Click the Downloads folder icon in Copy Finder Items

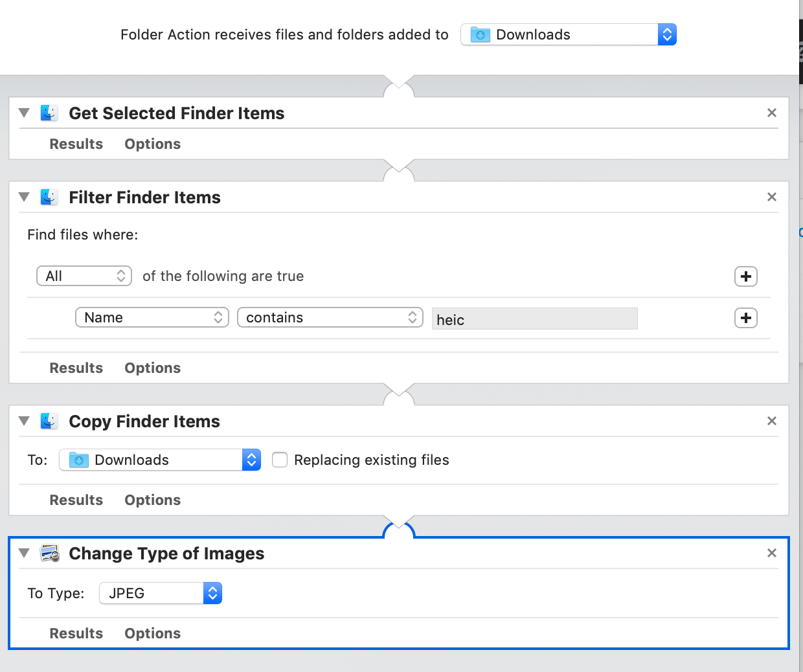pos(78,460)
